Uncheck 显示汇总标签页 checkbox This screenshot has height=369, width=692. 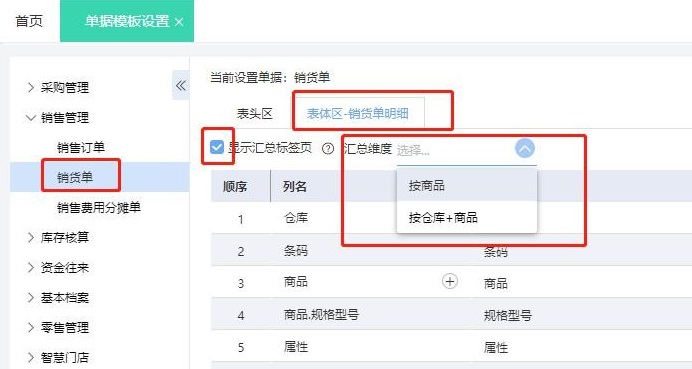point(217,147)
